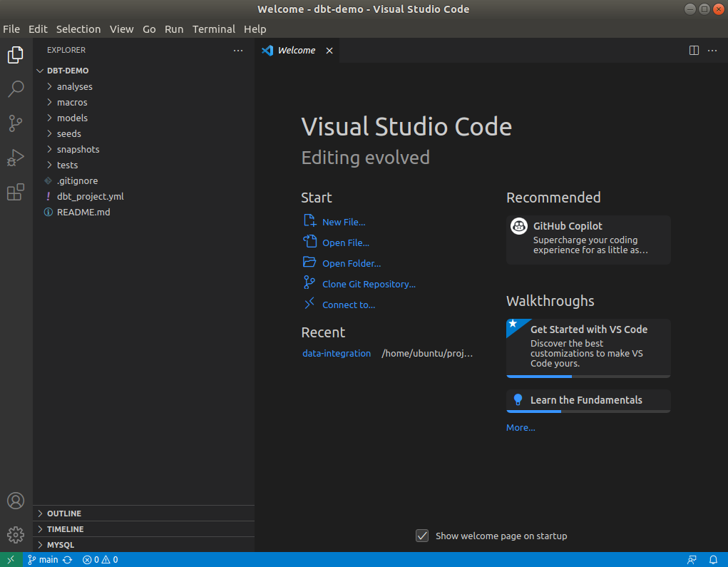Expand the OUTLINE section
The width and height of the screenshot is (728, 567).
pyautogui.click(x=63, y=514)
